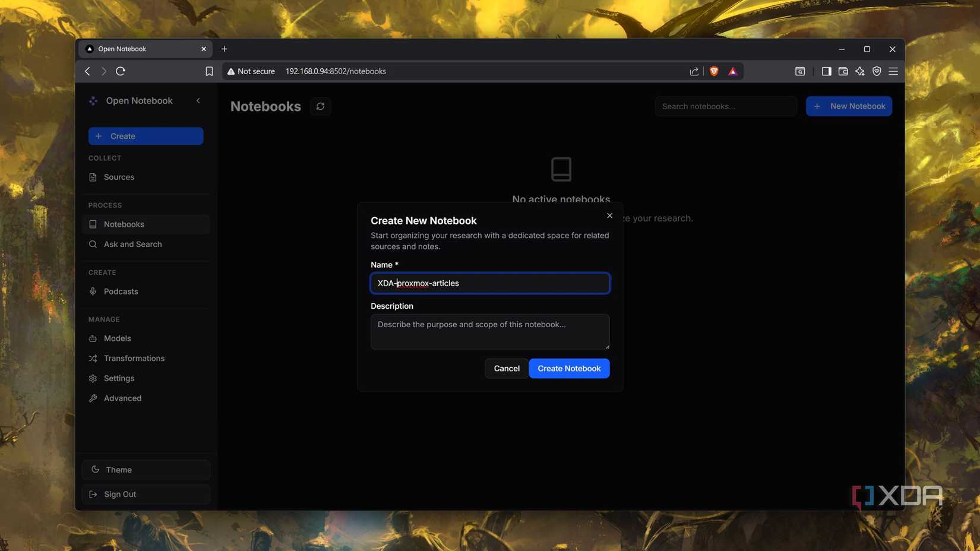Viewport: 980px width, 551px height.
Task: Open the browser hamburger menu
Action: (893, 71)
